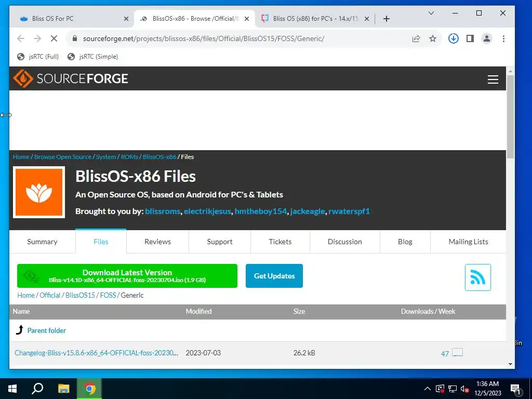Screen dimensions: 532x399
Task: Open the Windows Start menu
Action: point(12,389)
